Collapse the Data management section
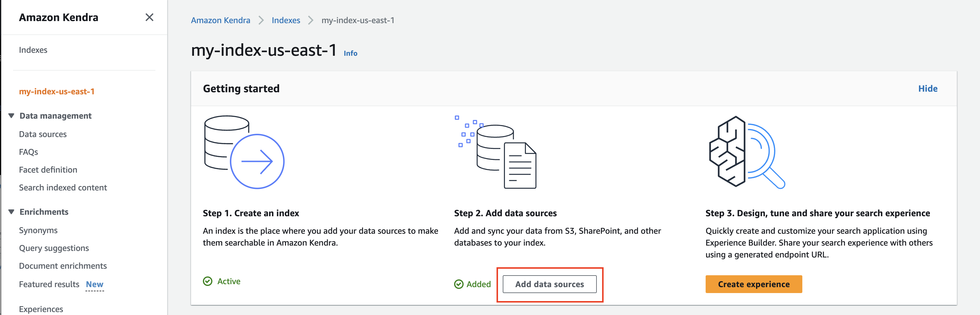 click(11, 116)
